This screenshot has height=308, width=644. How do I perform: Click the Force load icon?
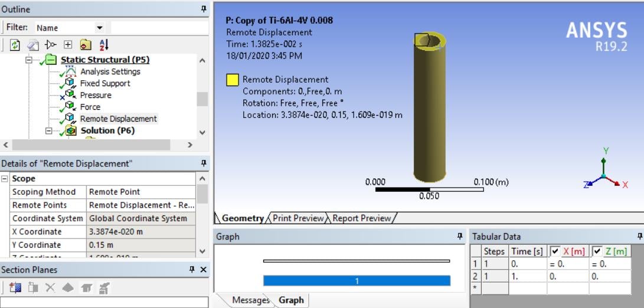pyautogui.click(x=70, y=107)
